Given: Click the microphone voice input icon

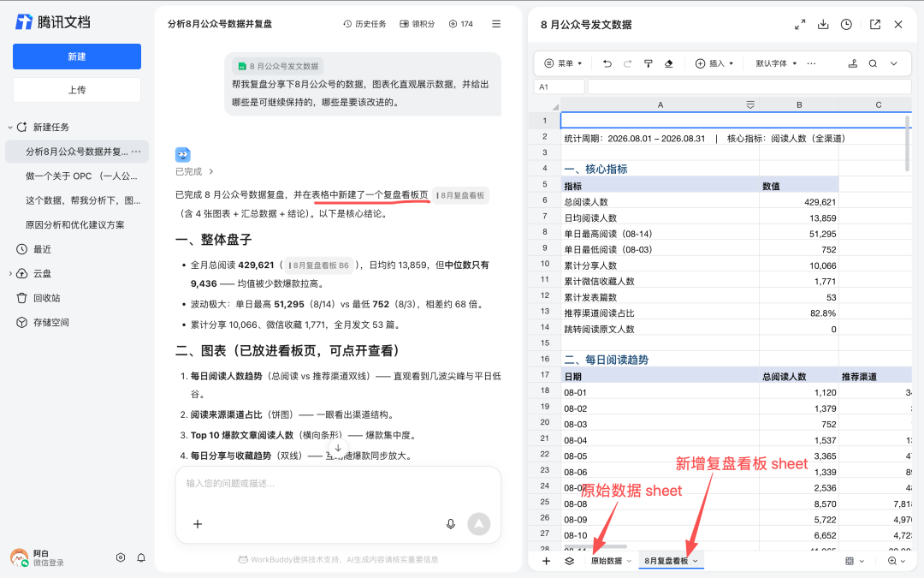Looking at the screenshot, I should pos(451,524).
